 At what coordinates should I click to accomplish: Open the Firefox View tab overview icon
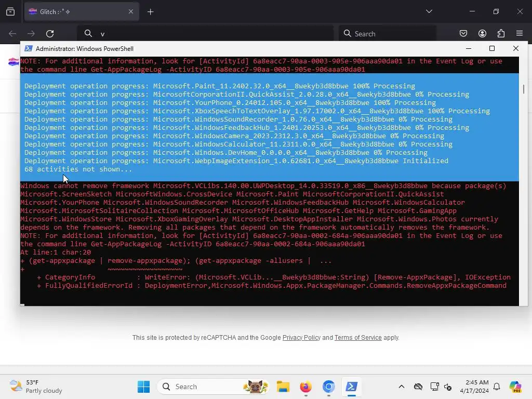(10, 12)
